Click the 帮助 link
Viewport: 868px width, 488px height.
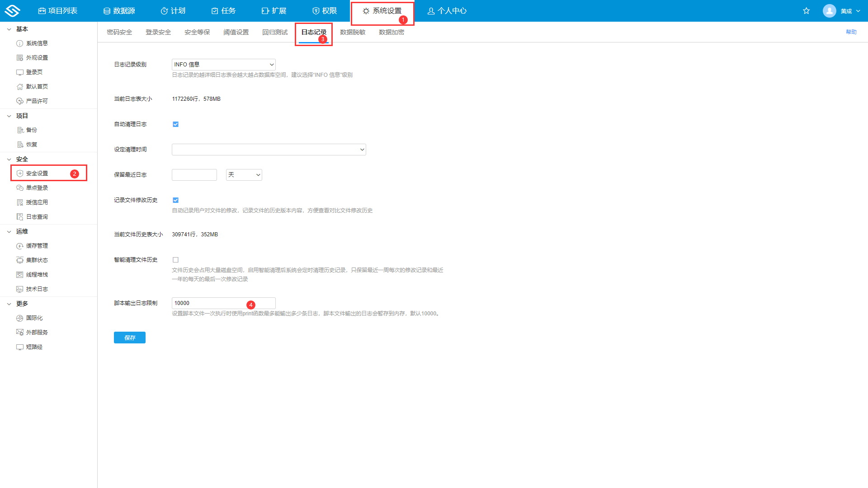[851, 32]
